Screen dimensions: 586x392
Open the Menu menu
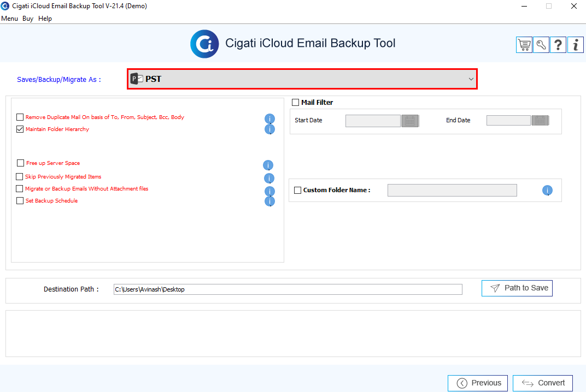click(x=9, y=19)
